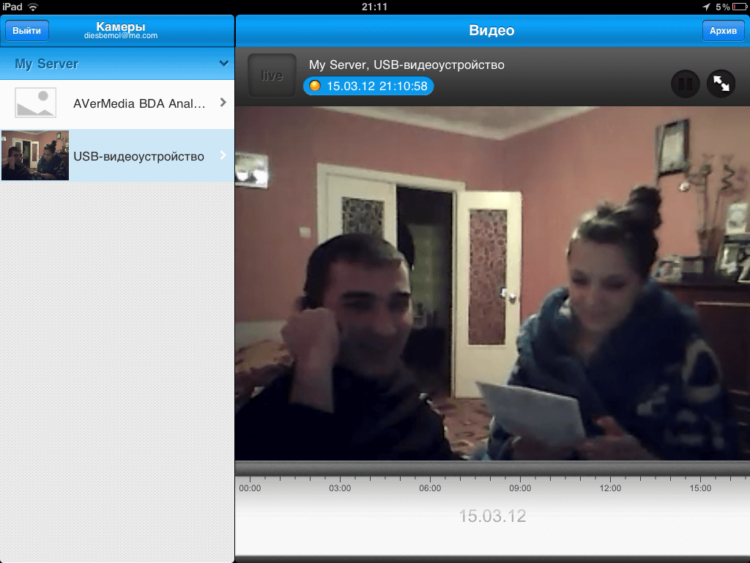The image size is (750, 563).
Task: Collapse the My Server camera list
Action: pyautogui.click(x=223, y=63)
